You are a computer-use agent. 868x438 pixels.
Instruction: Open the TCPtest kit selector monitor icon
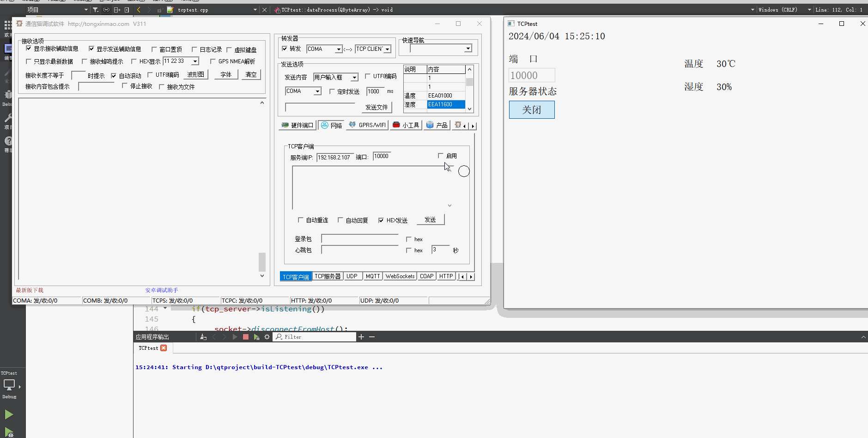pos(9,384)
